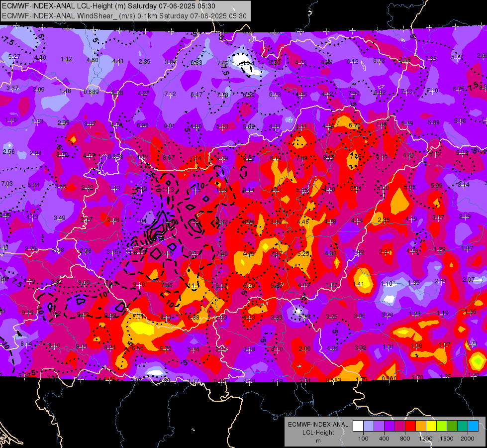Click the wind shear value 7.12
Viewport: 487px width, 448px height.
tap(170, 94)
